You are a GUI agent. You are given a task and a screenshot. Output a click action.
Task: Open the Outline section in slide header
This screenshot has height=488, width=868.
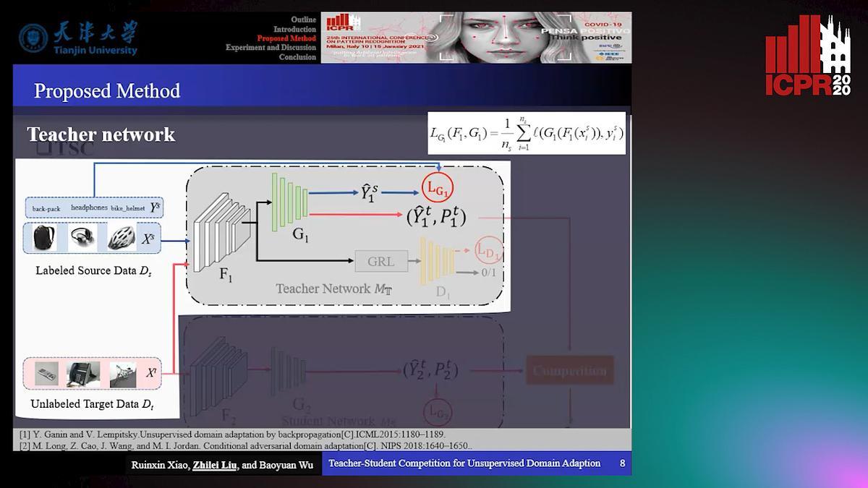coord(304,20)
